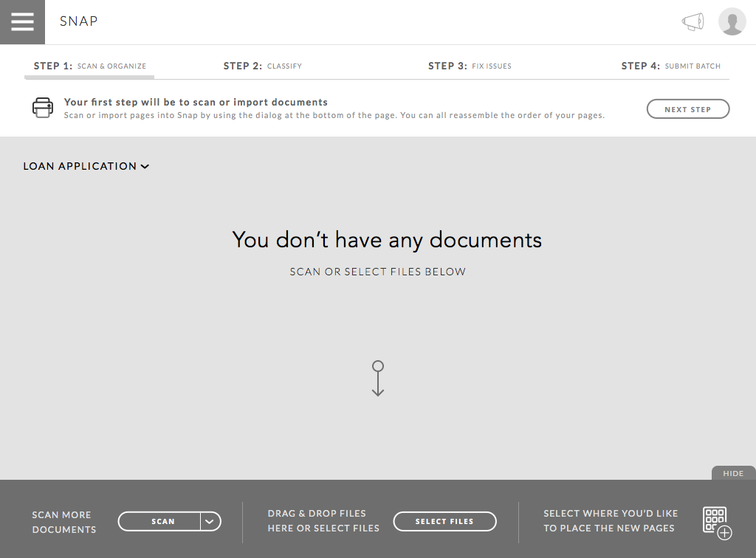Click the megaphone announcements icon
The width and height of the screenshot is (756, 558).
pos(693,21)
